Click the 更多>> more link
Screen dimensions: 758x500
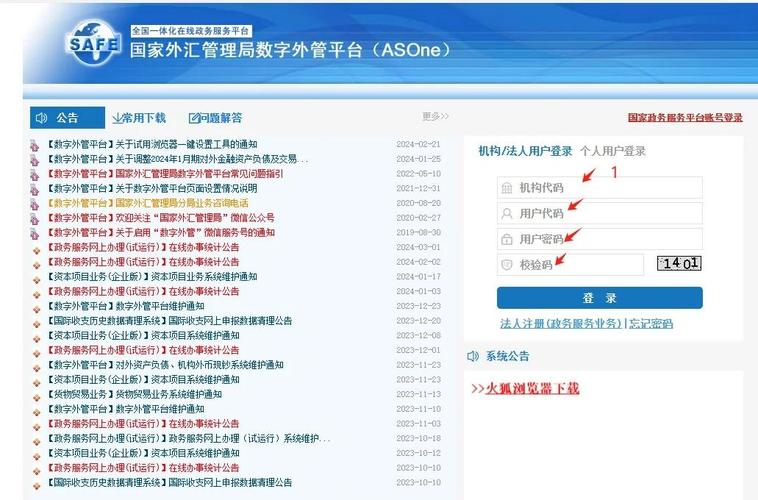pos(435,116)
